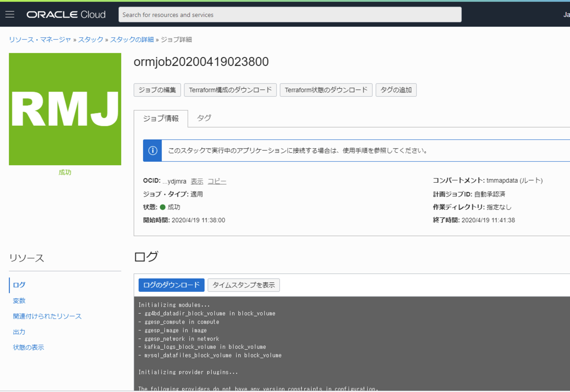Click the log line 'Initializing modules...'
This screenshot has width=570, height=392.
point(174,305)
